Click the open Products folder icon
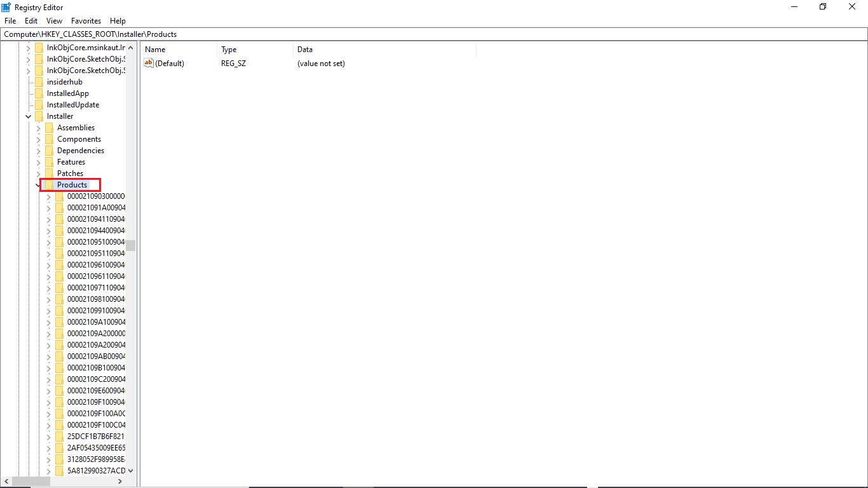This screenshot has height=488, width=868. click(50, 185)
